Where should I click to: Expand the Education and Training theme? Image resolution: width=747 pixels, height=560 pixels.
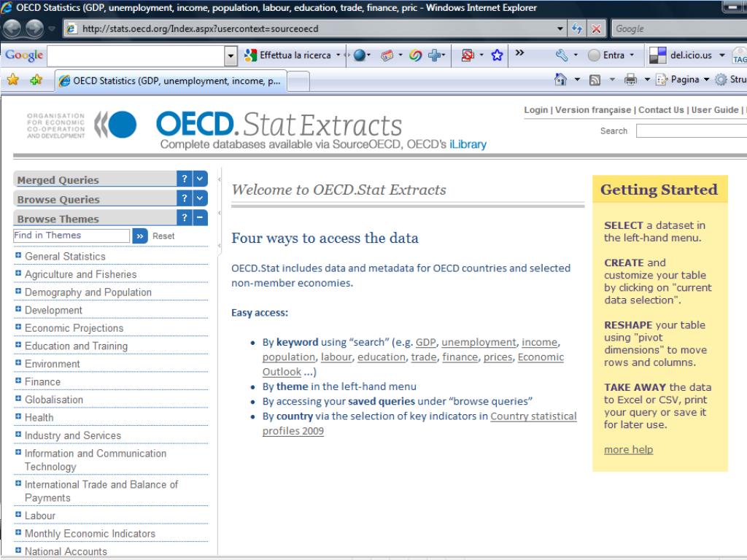[x=18, y=345]
